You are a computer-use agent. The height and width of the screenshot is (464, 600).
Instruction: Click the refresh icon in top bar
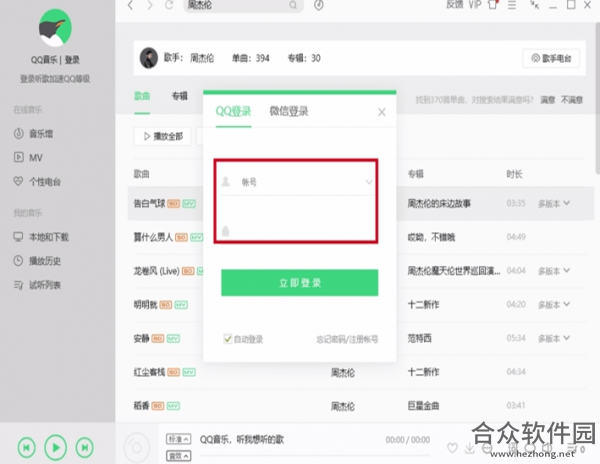point(169,5)
